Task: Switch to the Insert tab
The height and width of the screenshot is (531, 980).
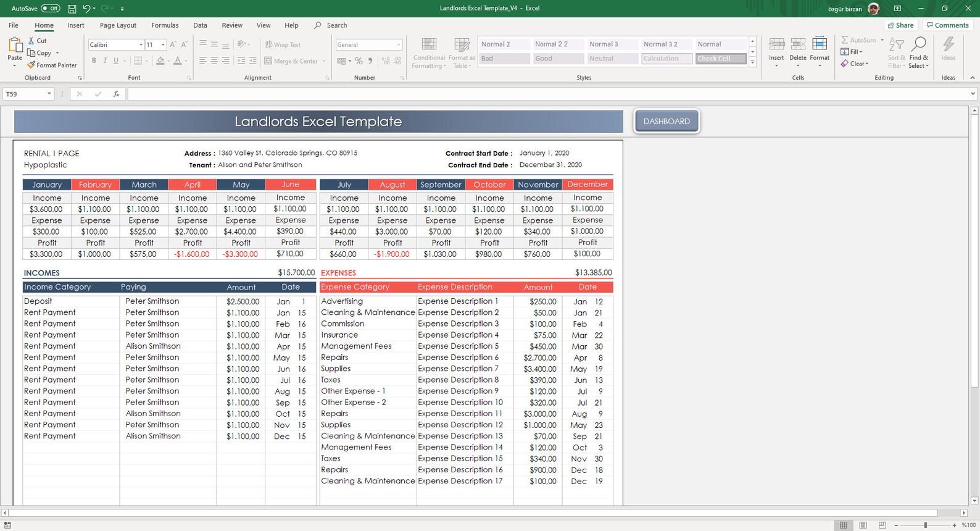Action: tap(76, 25)
